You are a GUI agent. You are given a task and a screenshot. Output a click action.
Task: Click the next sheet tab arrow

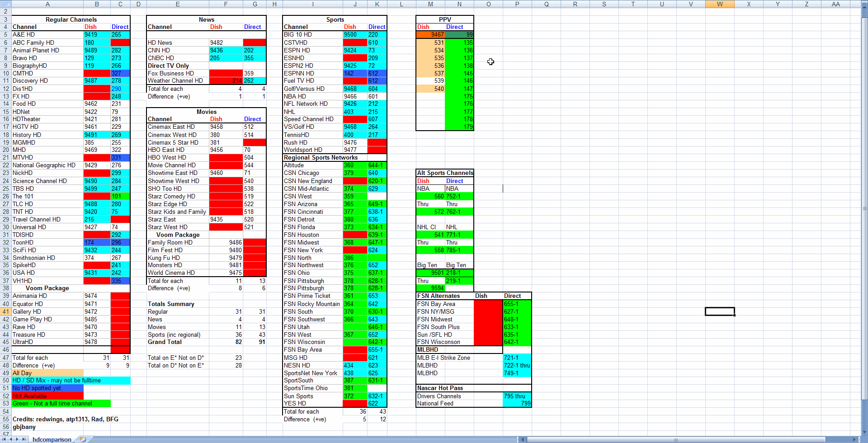(18, 439)
